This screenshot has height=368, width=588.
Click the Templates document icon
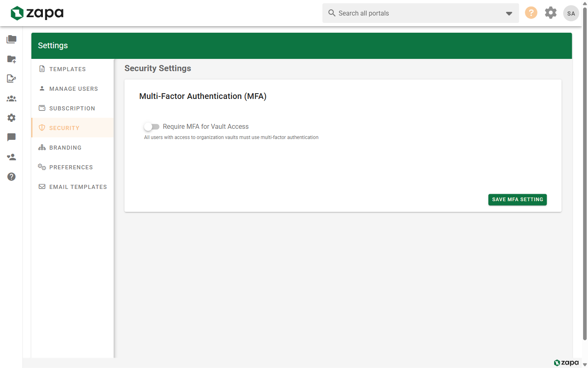[x=42, y=69]
